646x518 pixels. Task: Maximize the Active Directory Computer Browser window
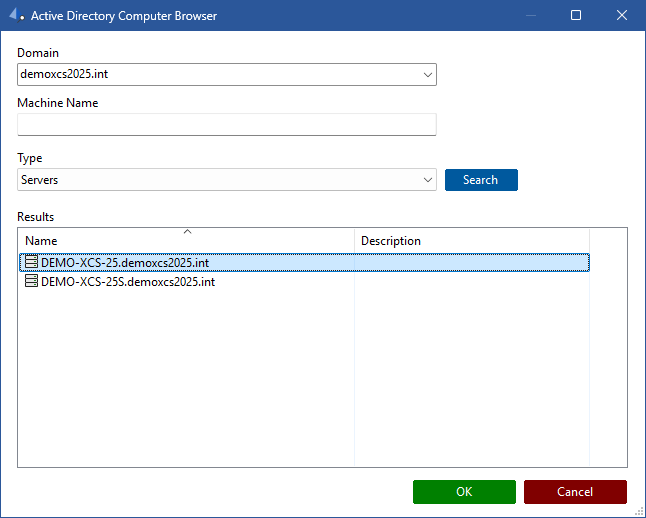576,16
